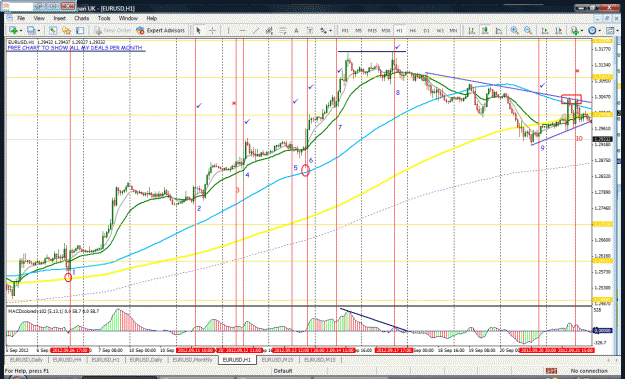Click the No connection status text

pyautogui.click(x=589, y=371)
